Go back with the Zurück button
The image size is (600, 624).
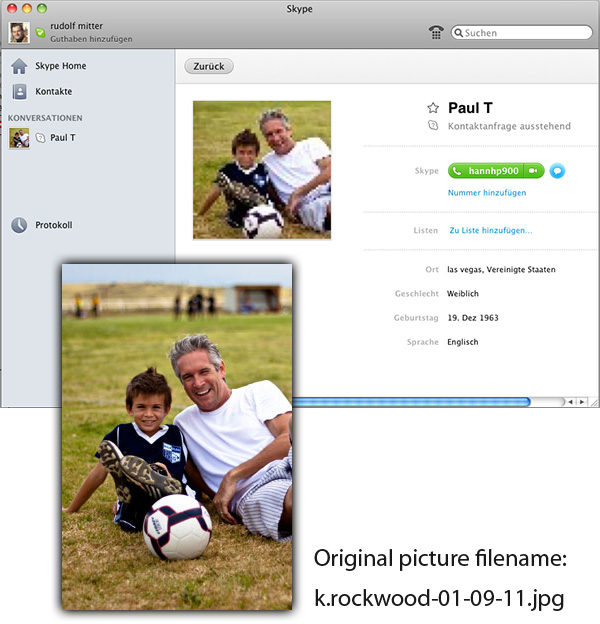(x=209, y=66)
